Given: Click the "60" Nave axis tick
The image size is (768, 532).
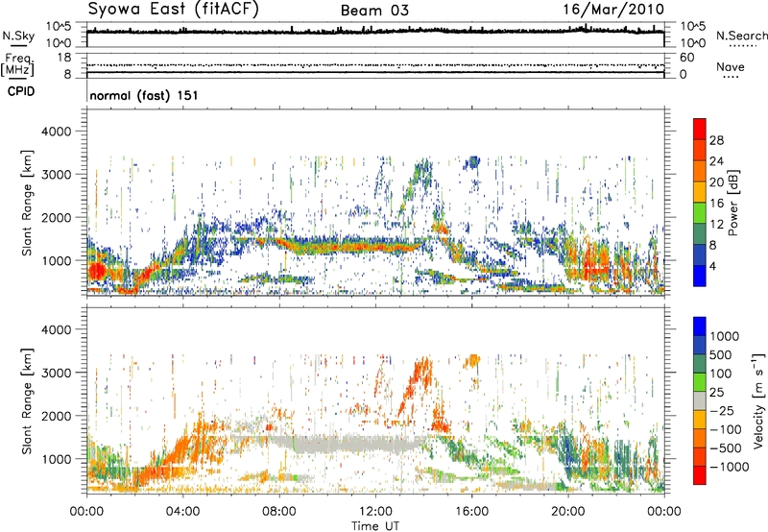Looking at the screenshot, I should pyautogui.click(x=686, y=58).
